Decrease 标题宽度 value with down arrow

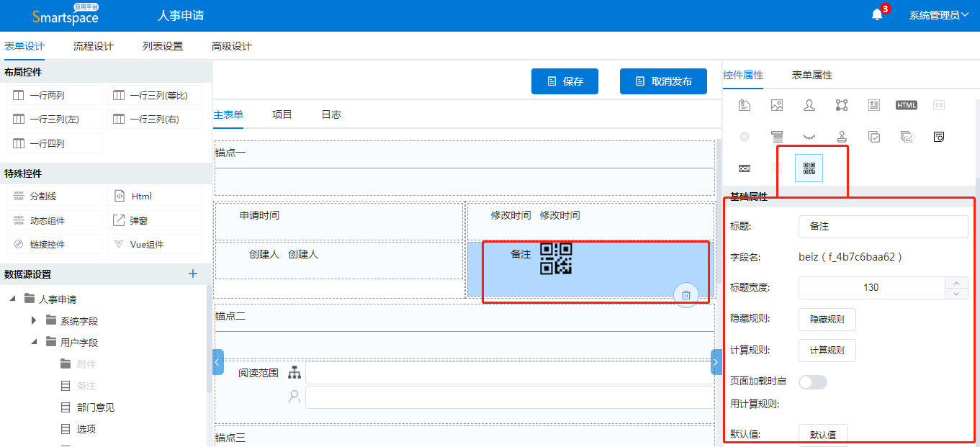[x=956, y=293]
